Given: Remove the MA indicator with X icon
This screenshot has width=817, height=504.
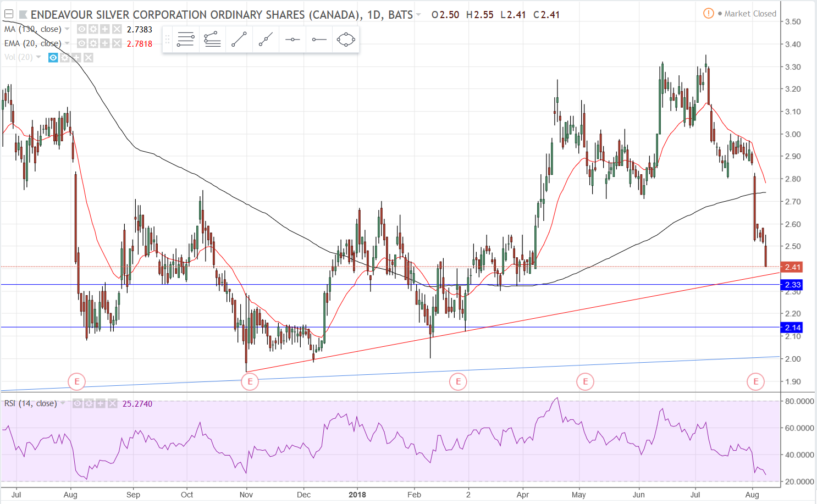Looking at the screenshot, I should 117,29.
